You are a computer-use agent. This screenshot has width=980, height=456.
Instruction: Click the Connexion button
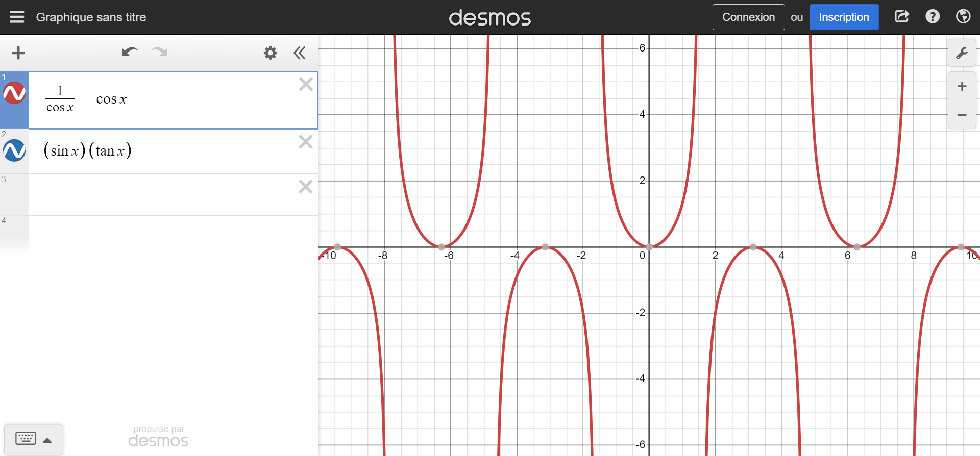click(x=748, y=17)
